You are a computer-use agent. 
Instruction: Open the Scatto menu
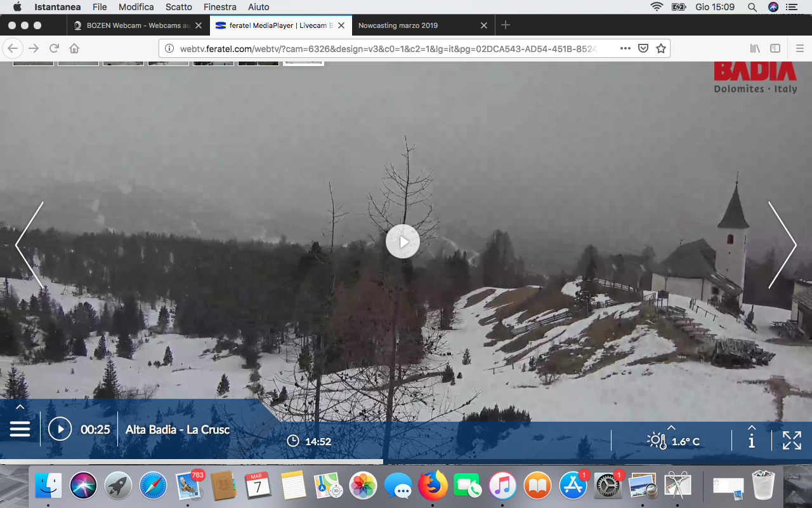[179, 7]
